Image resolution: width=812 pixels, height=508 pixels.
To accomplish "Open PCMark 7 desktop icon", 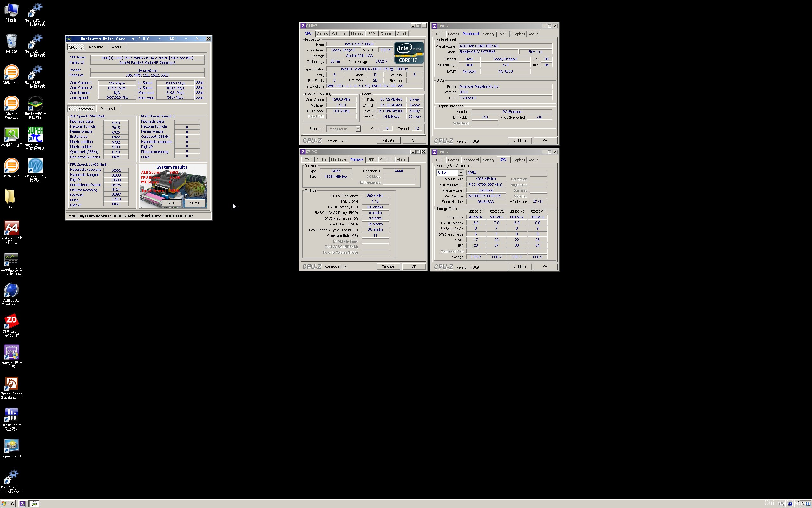I will [x=11, y=168].
